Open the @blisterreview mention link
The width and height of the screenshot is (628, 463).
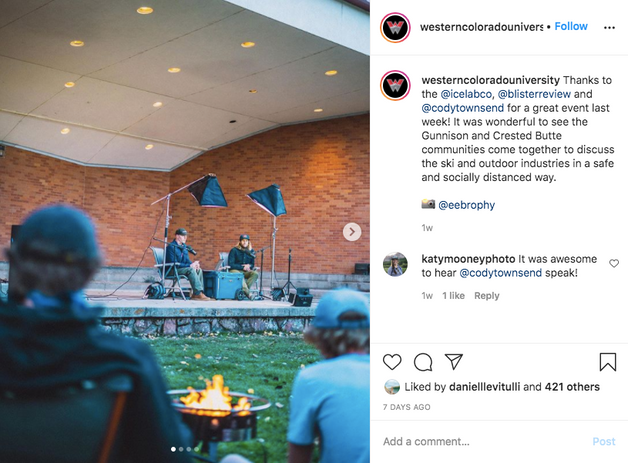point(534,94)
